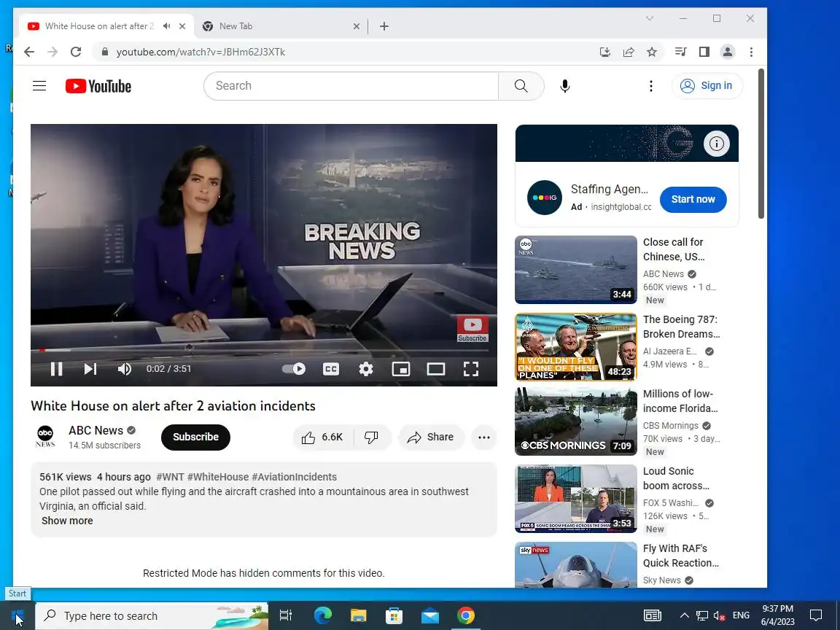Focus the YouTube Search field
The height and width of the screenshot is (630, 840).
click(x=351, y=86)
